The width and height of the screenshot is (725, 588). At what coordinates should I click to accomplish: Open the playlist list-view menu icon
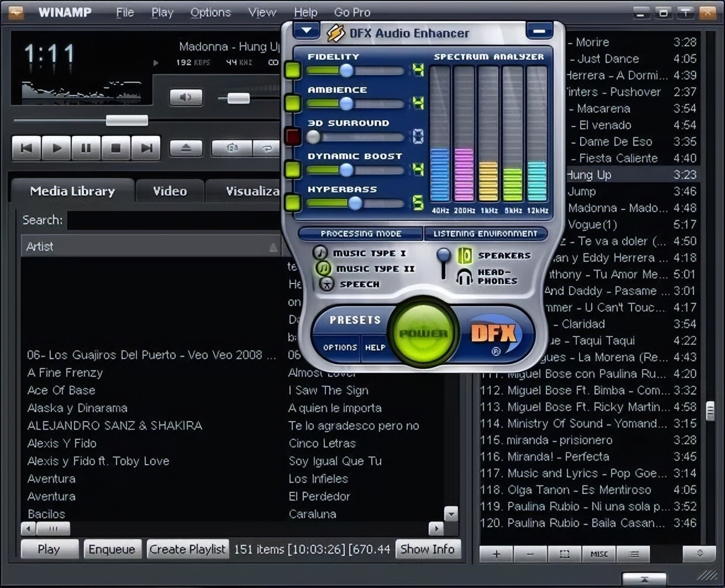(x=633, y=553)
